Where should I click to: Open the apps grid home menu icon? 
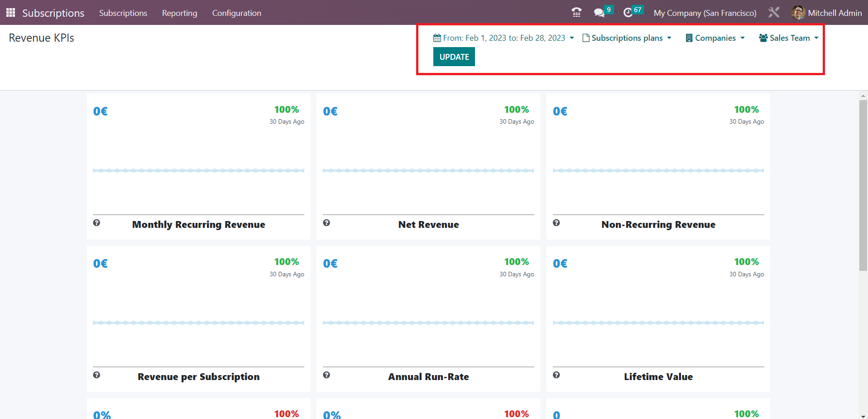[x=10, y=13]
